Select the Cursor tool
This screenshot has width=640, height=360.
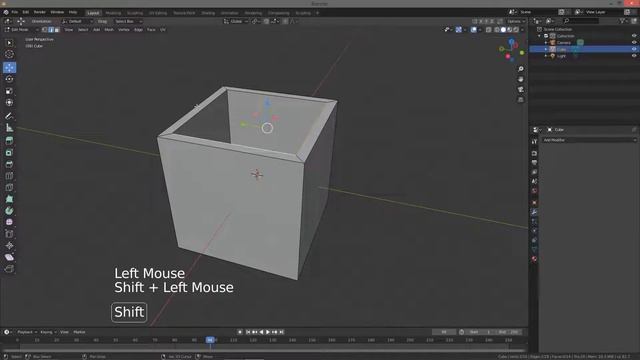pyautogui.click(x=9, y=54)
